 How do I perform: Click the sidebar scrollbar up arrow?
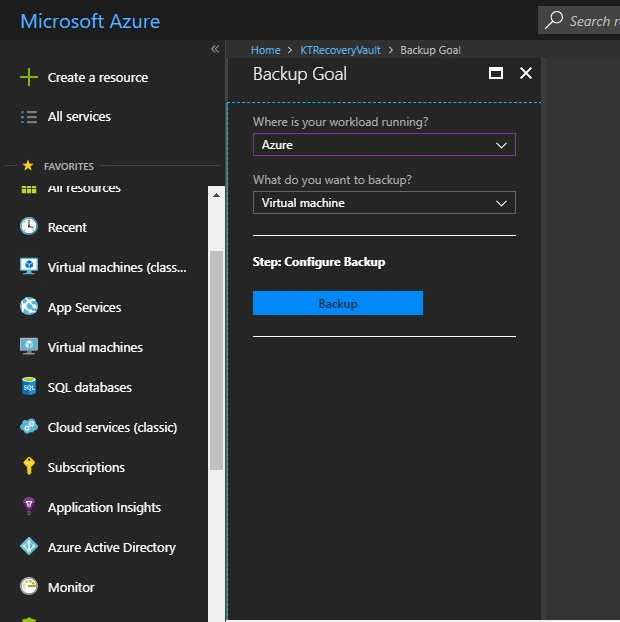pyautogui.click(x=216, y=195)
